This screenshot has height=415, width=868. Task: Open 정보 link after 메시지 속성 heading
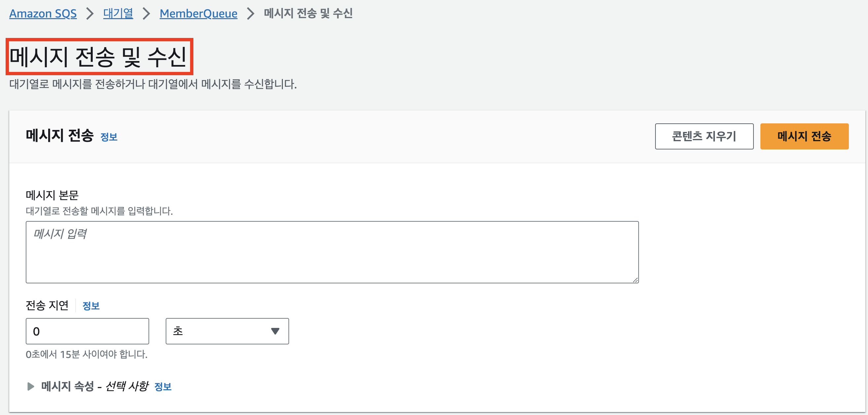pos(163,387)
